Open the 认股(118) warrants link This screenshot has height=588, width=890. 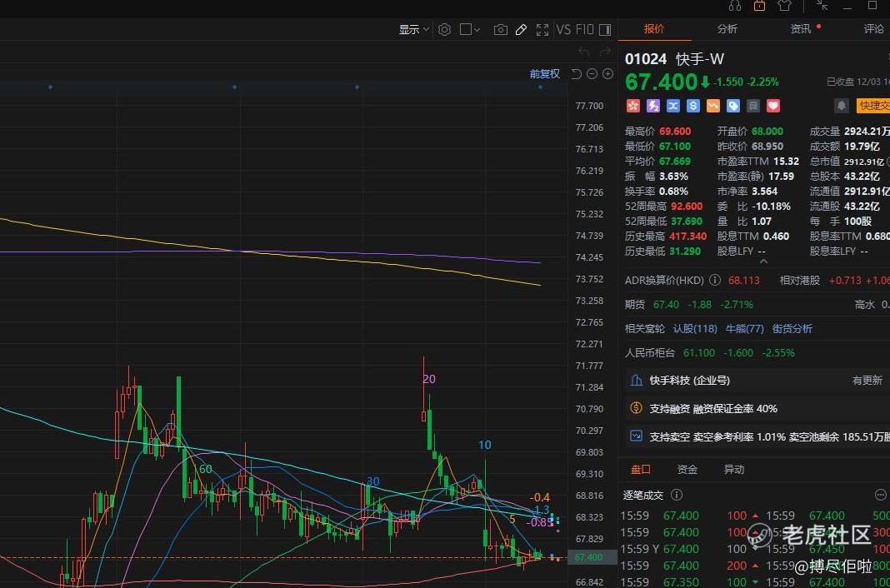point(695,329)
